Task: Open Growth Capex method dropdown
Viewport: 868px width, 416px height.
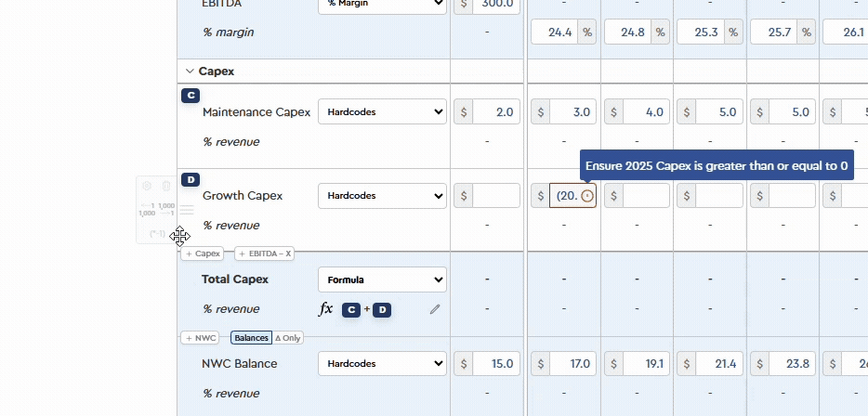Action: pyautogui.click(x=382, y=196)
